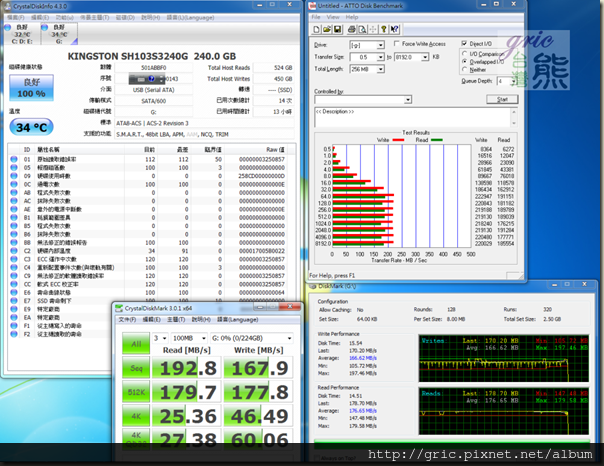Open test size dropdown showing 100MB

pyautogui.click(x=189, y=338)
